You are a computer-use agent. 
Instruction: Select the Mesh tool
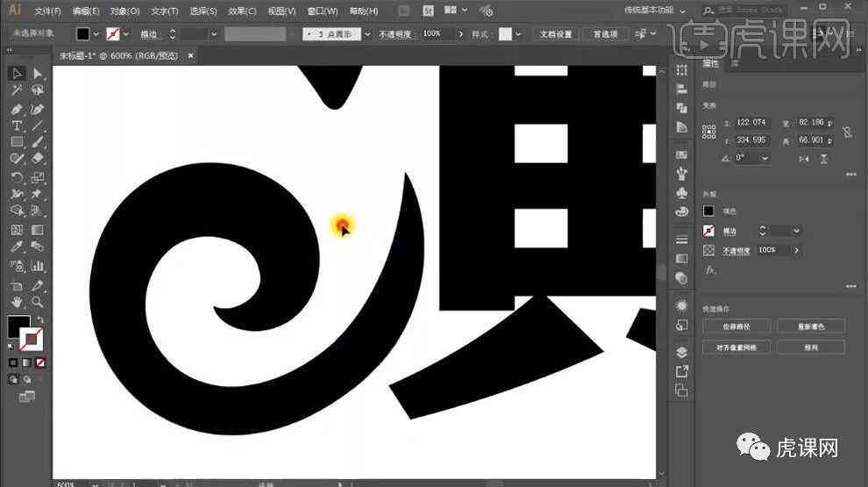click(x=17, y=230)
